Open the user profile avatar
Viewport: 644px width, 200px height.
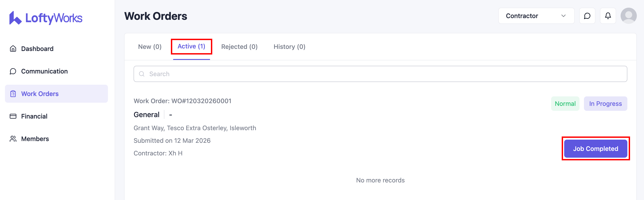628,16
